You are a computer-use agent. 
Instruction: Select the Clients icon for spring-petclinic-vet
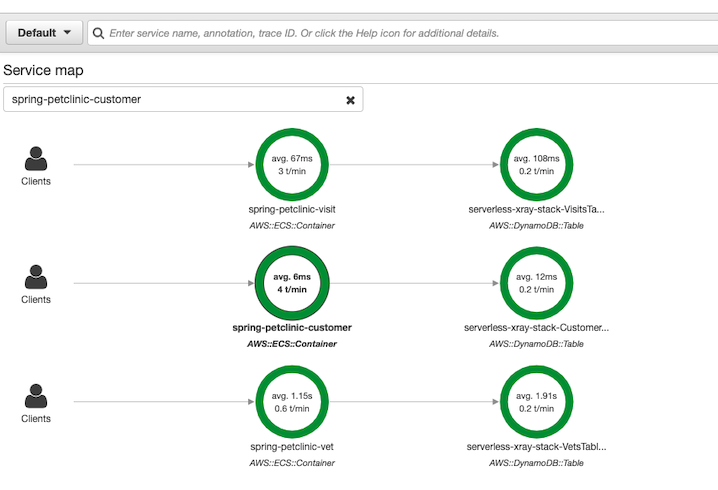coord(36,396)
